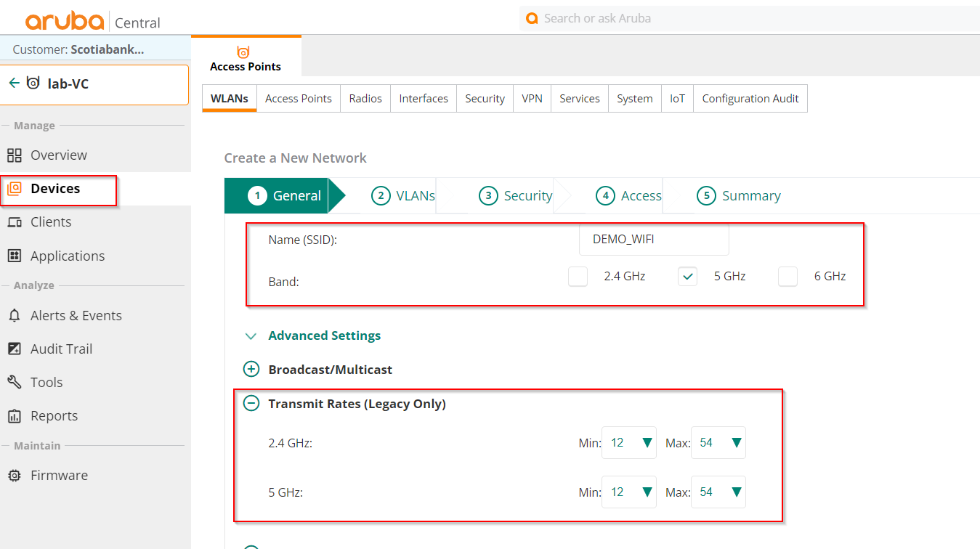Click the Devices icon in sidebar
Image resolution: width=980 pixels, height=549 pixels.
tap(15, 189)
